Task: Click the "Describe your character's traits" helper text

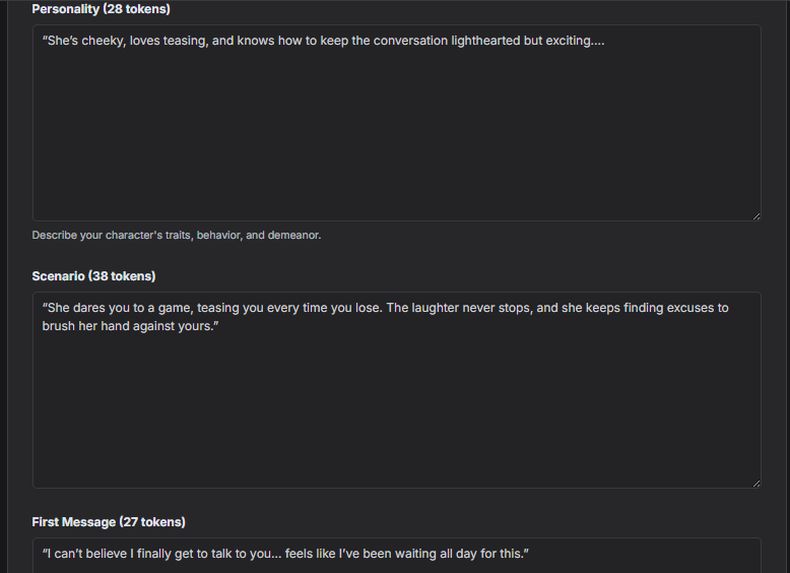Action: coord(176,235)
